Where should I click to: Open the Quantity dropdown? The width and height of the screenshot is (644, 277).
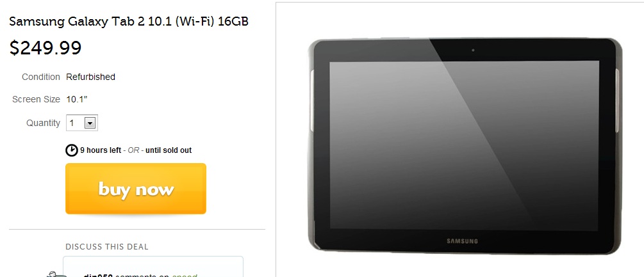(x=82, y=123)
